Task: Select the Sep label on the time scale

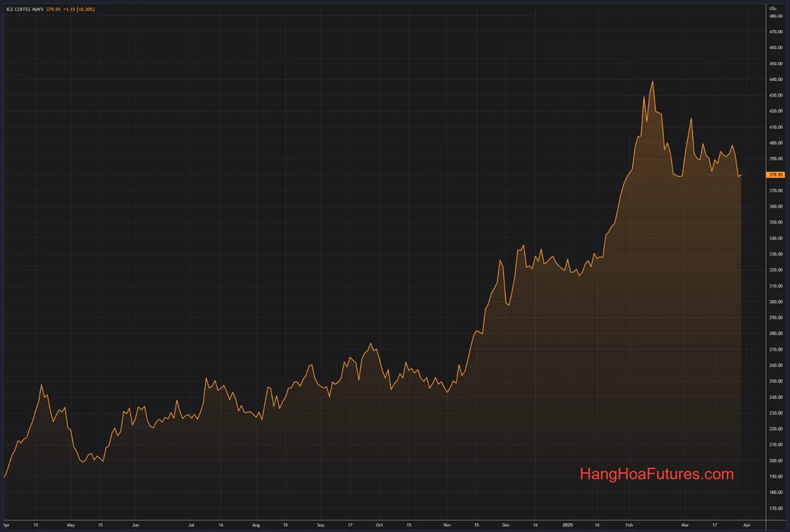Action: coord(320,525)
